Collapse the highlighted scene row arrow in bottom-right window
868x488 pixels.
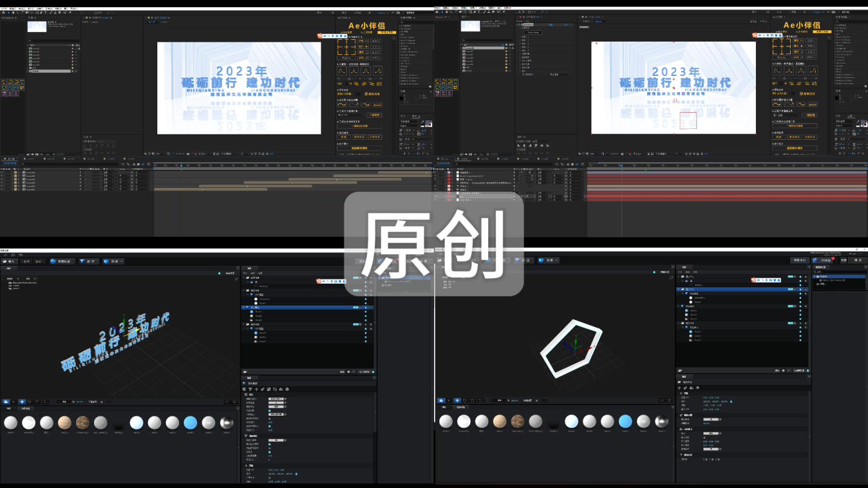coord(679,289)
